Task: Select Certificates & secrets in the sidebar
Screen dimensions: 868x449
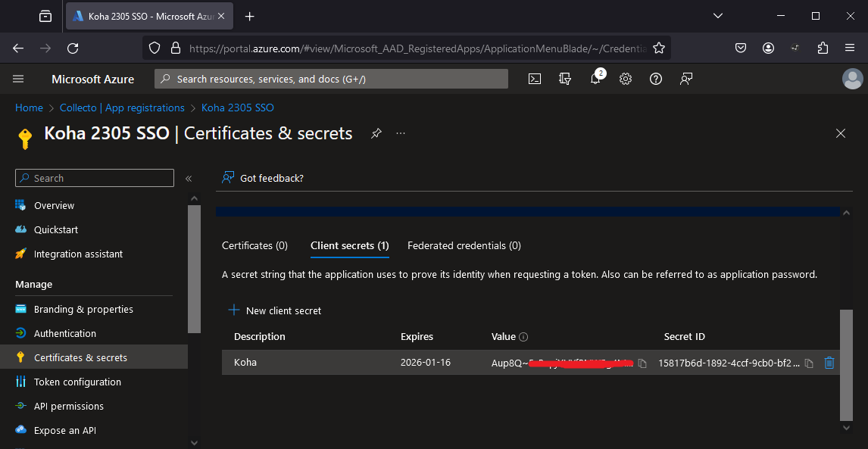Action: (x=94, y=357)
